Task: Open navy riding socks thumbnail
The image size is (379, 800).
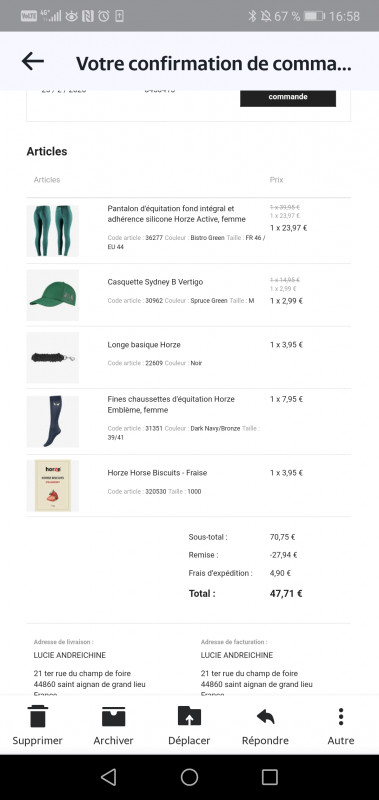Action: [53, 421]
